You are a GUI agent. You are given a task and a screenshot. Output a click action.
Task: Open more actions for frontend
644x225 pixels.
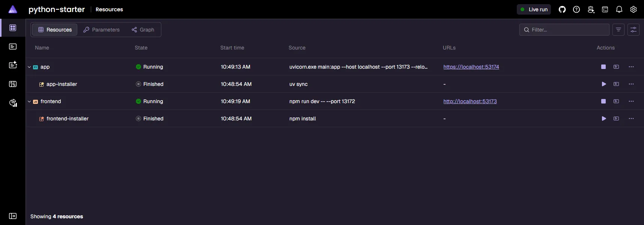631,101
